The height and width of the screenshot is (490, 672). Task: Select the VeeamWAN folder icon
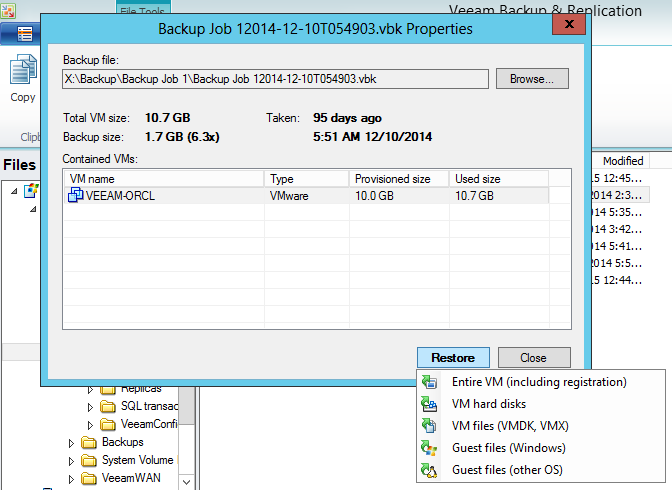pyautogui.click(x=89, y=478)
